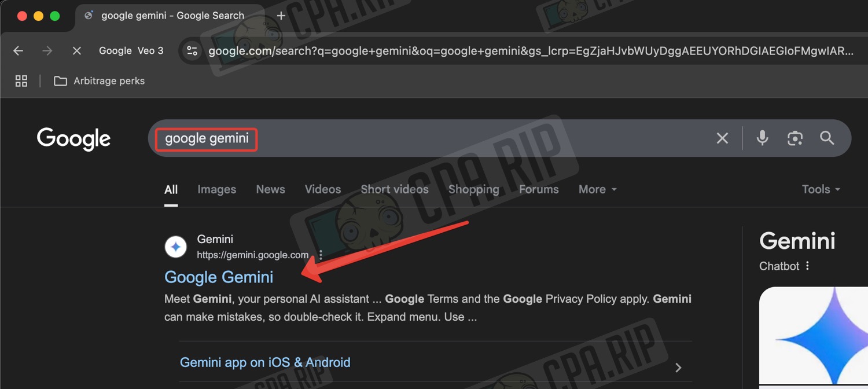Click the Gemini favicon in the first result
Viewport: 868px width, 389px height.
[176, 247]
